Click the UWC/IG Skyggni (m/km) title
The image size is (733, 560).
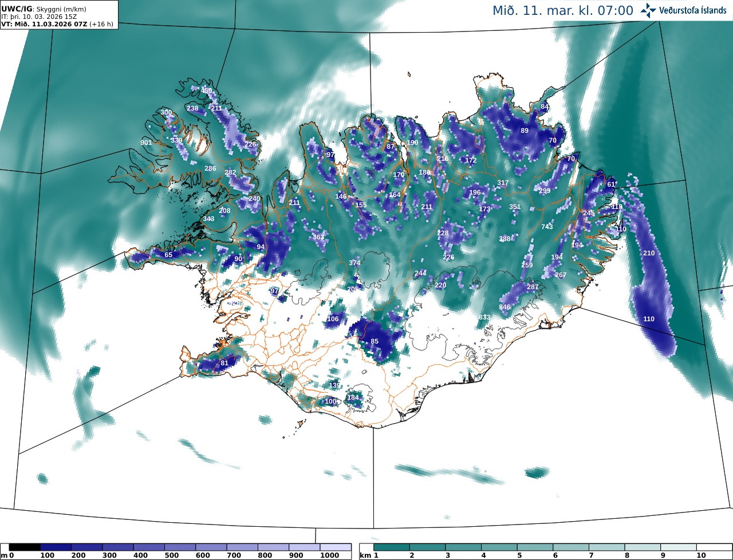(44, 9)
